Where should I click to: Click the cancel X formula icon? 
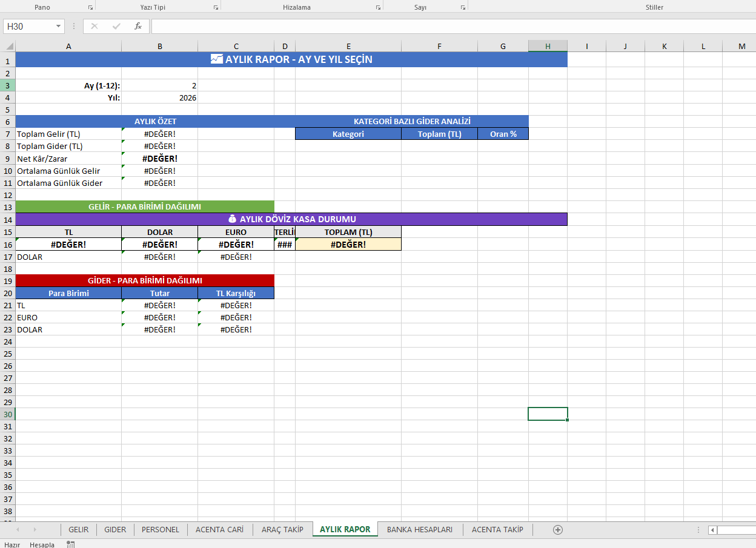pos(94,26)
